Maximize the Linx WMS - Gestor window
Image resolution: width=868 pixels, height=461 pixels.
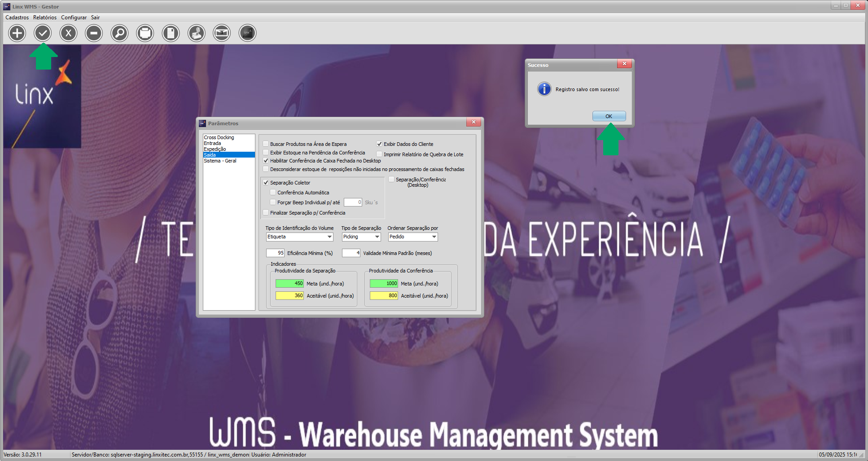tap(846, 6)
